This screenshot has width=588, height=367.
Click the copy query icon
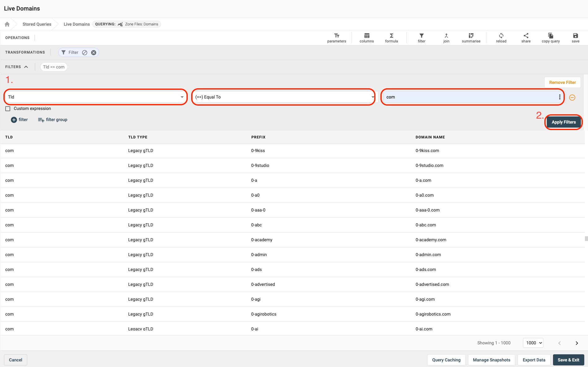[551, 38]
